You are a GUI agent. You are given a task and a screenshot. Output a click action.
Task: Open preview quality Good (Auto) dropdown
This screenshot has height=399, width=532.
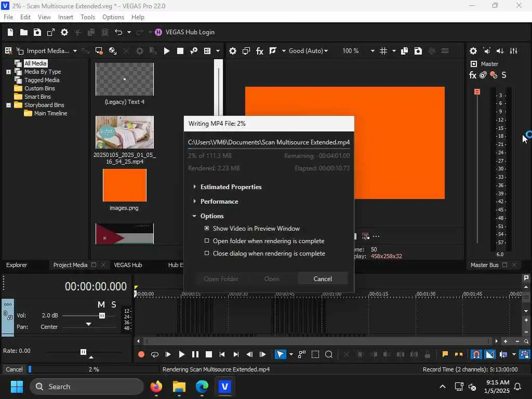click(309, 51)
